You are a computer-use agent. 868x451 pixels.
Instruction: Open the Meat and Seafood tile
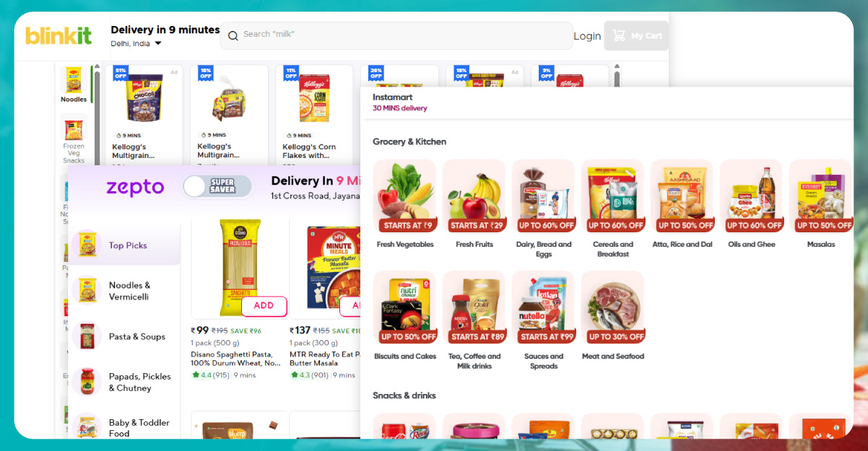[x=613, y=316]
